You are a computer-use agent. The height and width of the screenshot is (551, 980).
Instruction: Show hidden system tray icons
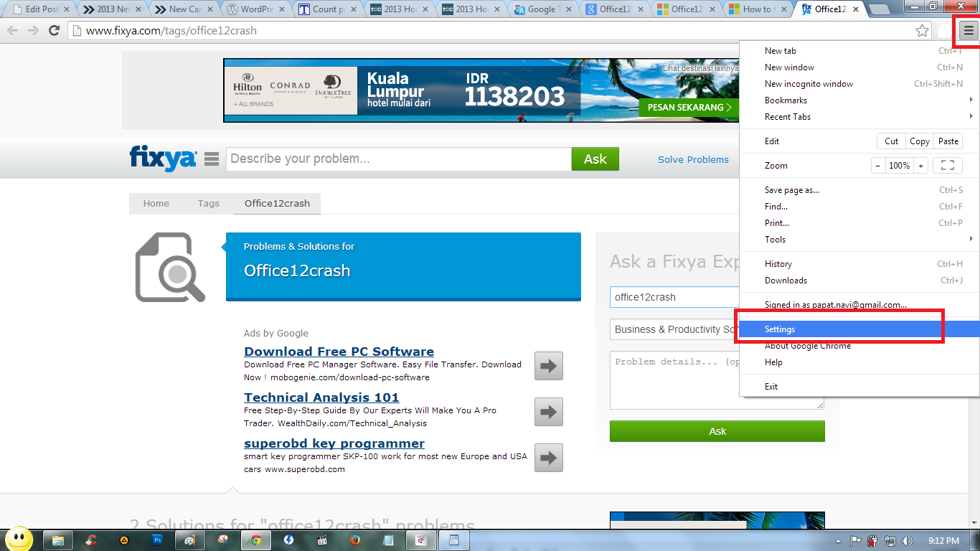(x=839, y=541)
